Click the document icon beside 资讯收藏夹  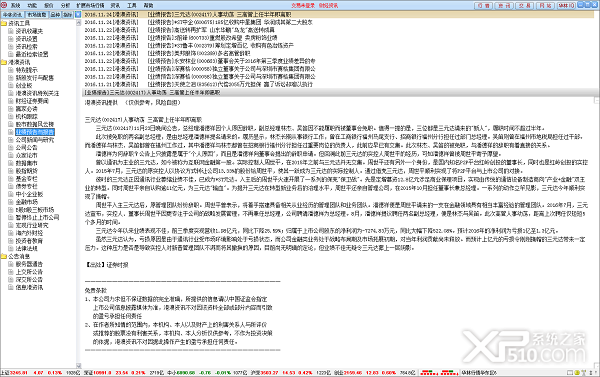point(11,31)
